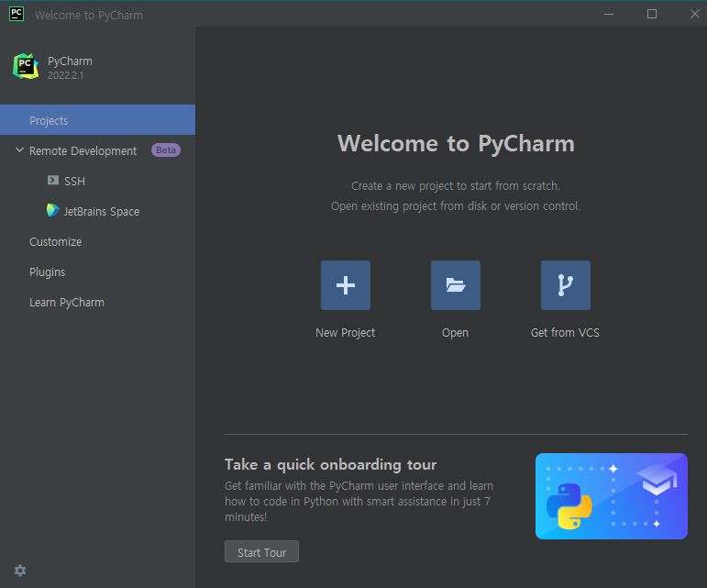Image resolution: width=707 pixels, height=588 pixels.
Task: Maximize the Welcome to PyCharm window
Action: 652,14
